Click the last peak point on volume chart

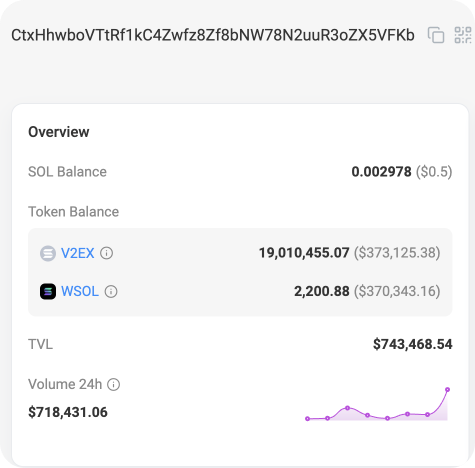tap(447, 389)
